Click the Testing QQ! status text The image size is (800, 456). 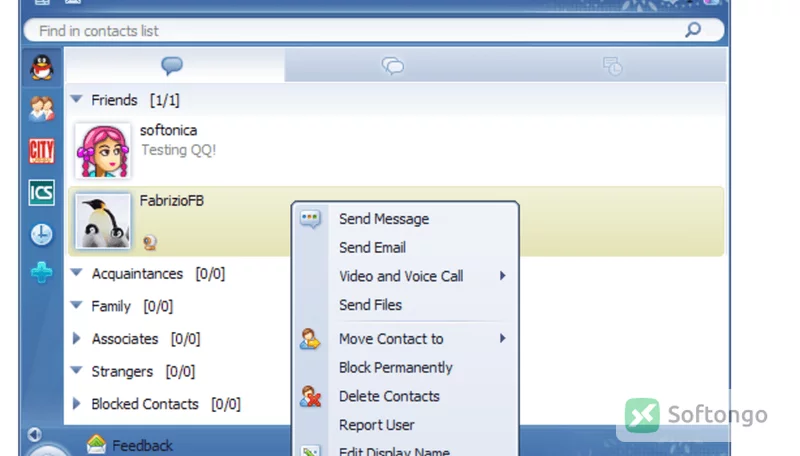tap(179, 150)
